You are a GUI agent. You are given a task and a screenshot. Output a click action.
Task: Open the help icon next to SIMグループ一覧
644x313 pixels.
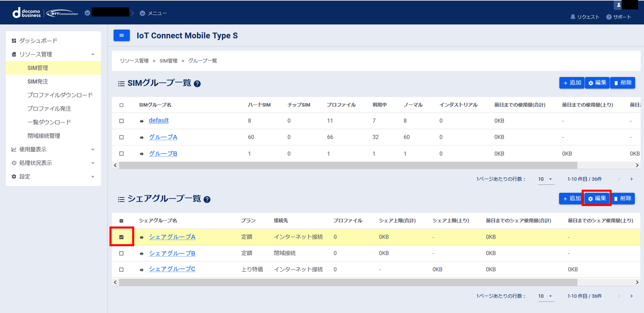click(197, 84)
